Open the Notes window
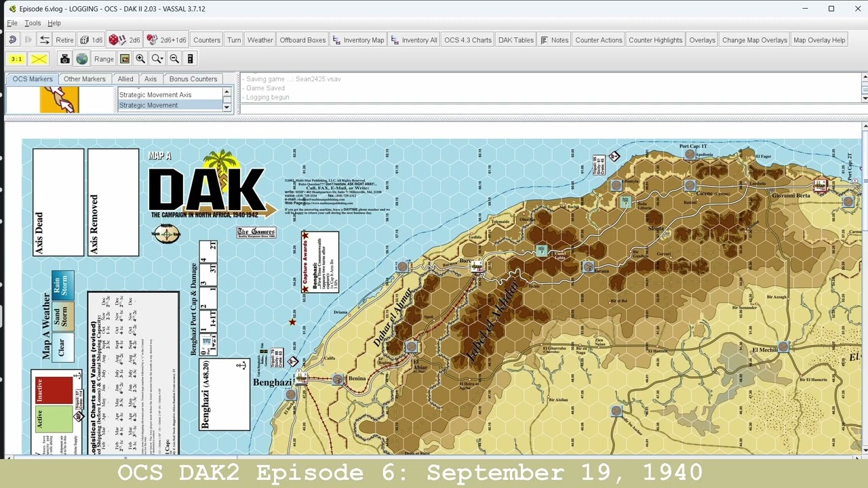868x488 pixels. tap(554, 40)
